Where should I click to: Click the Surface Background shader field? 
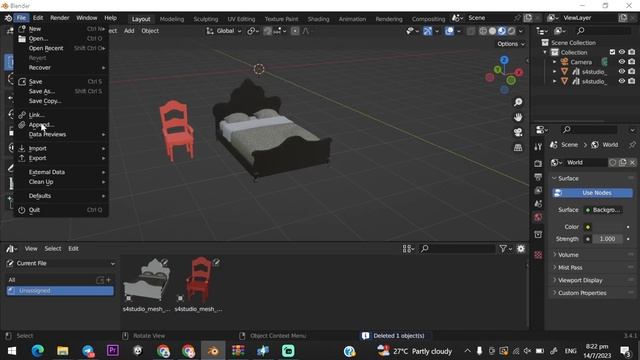coord(603,210)
